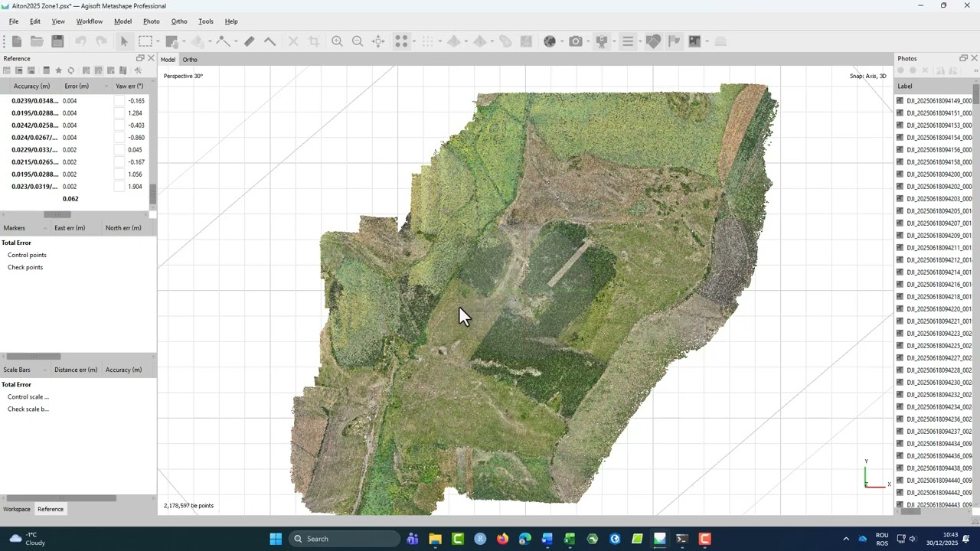Select the Navigation arrow tool
Viewport: 980px width, 551px height.
(x=124, y=41)
